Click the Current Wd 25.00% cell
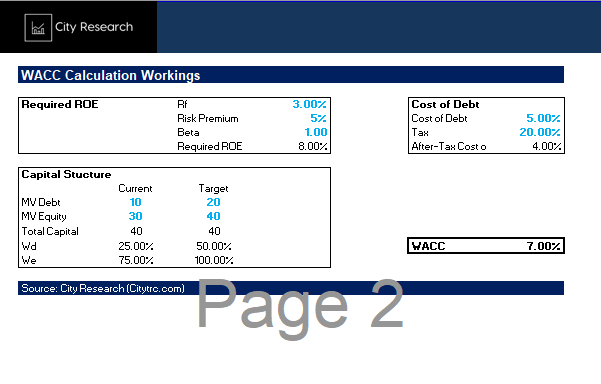 136,246
